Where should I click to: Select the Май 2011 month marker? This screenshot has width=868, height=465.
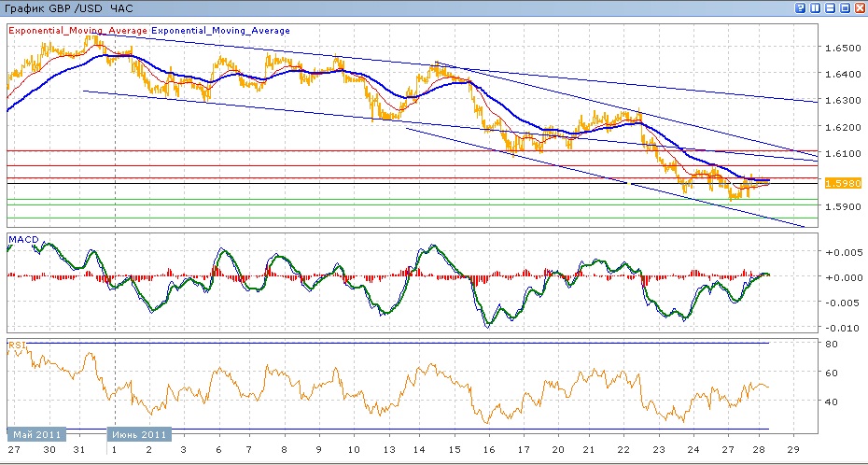[x=36, y=434]
